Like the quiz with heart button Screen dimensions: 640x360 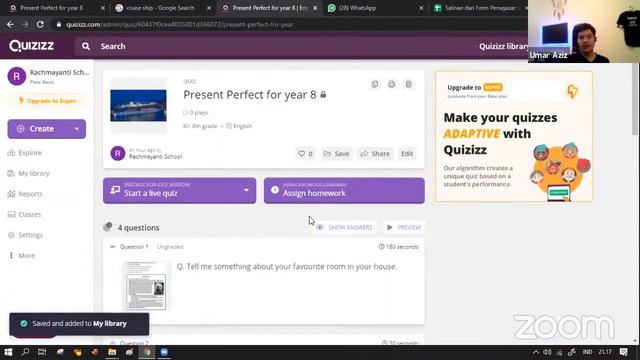pyautogui.click(x=305, y=153)
